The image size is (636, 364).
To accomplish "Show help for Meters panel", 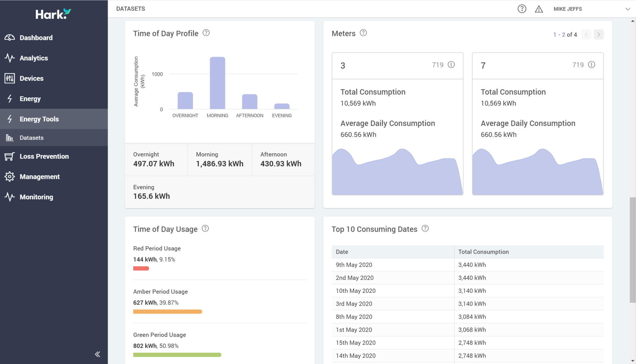I will tap(363, 33).
